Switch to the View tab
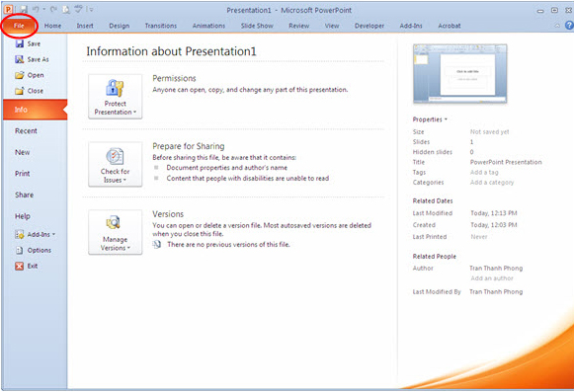Screen dimensions: 574x392 [x=332, y=26]
